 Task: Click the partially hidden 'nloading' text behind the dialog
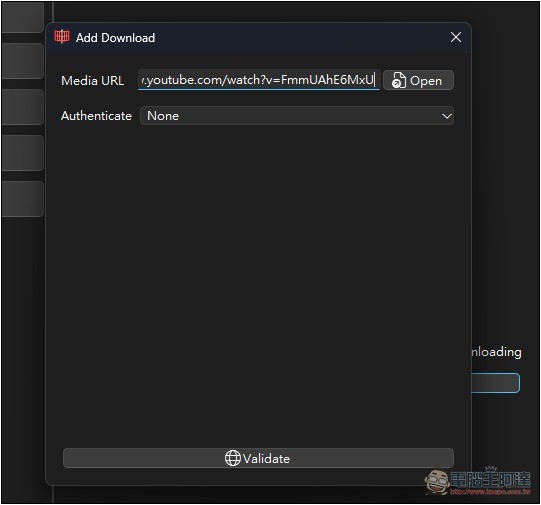pos(496,353)
